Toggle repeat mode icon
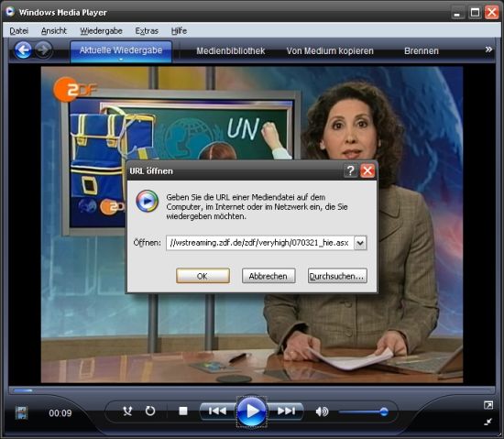The width and height of the screenshot is (504, 439). pyautogui.click(x=150, y=411)
